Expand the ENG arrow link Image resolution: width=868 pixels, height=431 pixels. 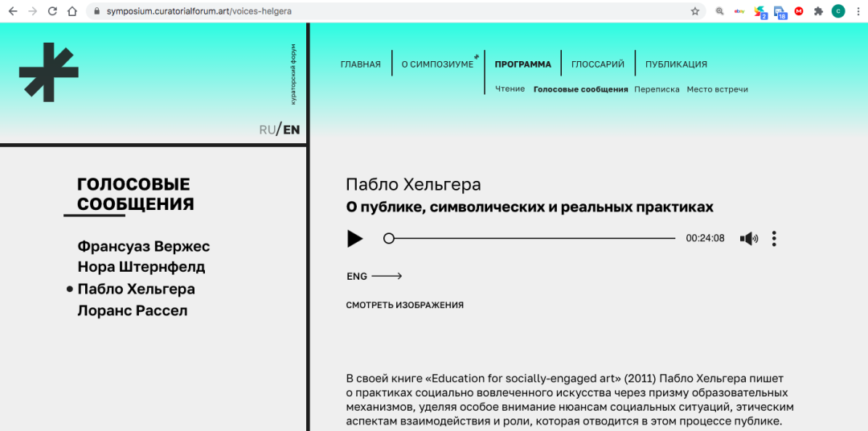tap(374, 277)
